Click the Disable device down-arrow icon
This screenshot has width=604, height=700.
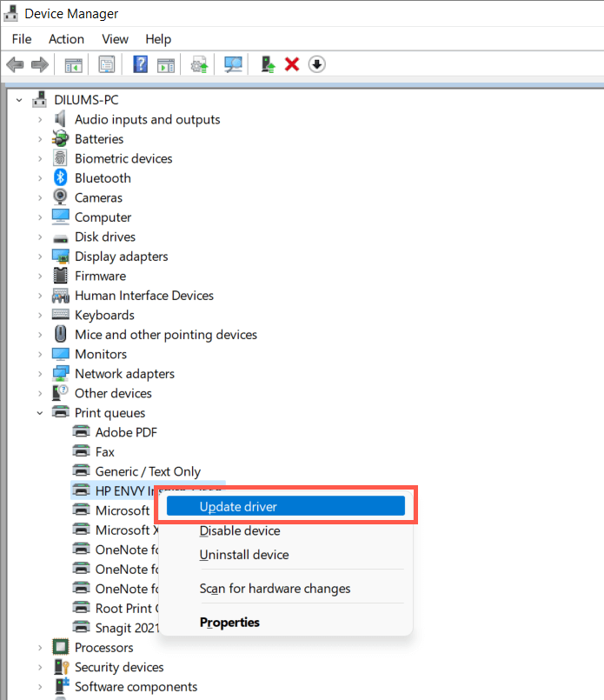click(x=316, y=64)
